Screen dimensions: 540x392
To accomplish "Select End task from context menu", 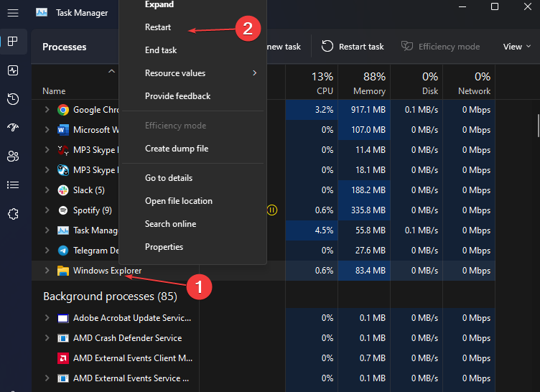I will pos(161,50).
